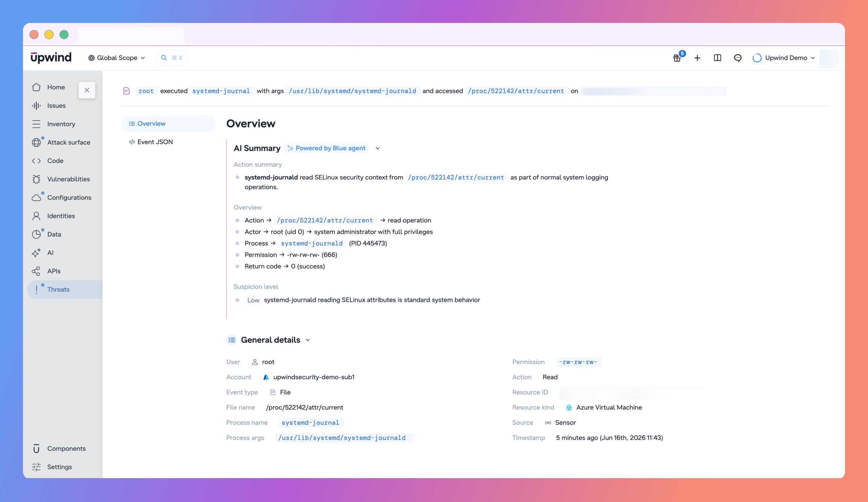Click the Low suspicion level badge
The image size is (868, 502).
(x=253, y=300)
